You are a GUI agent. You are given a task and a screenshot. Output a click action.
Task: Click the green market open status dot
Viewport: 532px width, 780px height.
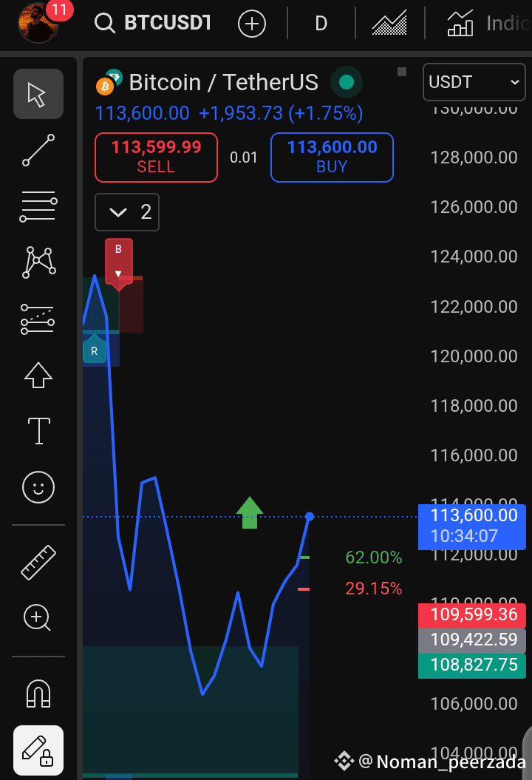tap(347, 82)
